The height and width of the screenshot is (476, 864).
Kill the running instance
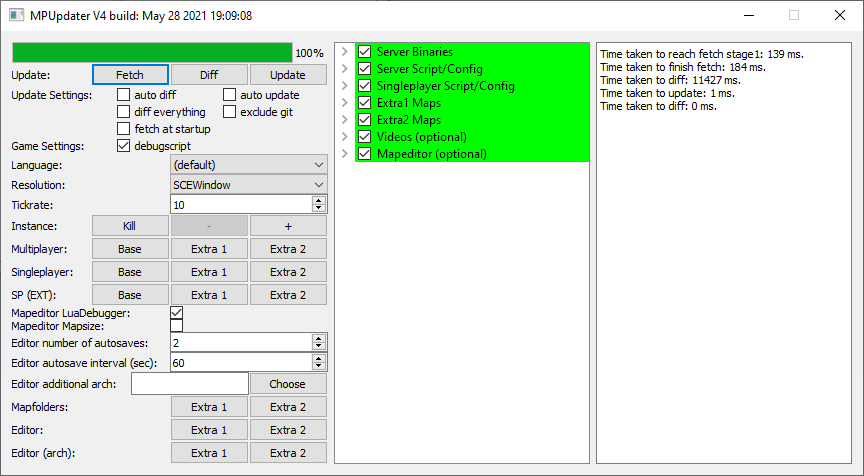pyautogui.click(x=130, y=227)
